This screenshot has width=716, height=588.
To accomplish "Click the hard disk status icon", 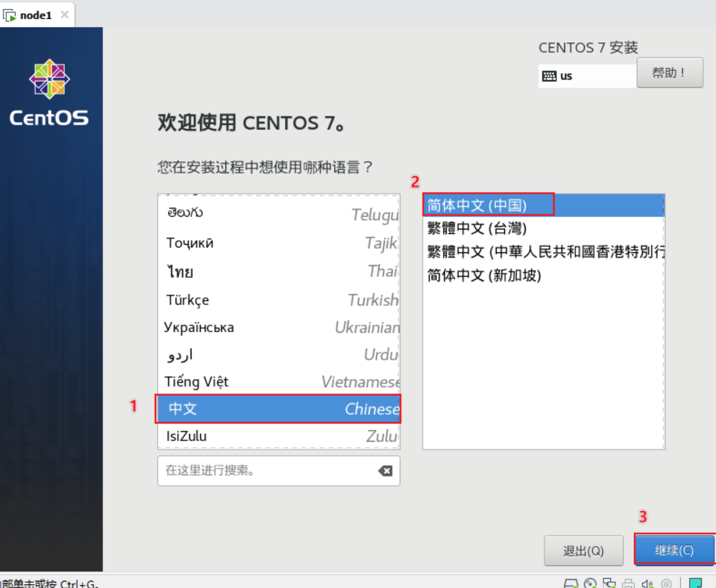I will click(x=571, y=584).
